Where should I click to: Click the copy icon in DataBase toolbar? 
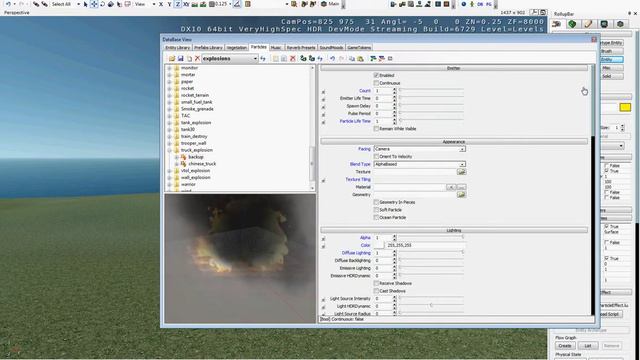point(351,59)
